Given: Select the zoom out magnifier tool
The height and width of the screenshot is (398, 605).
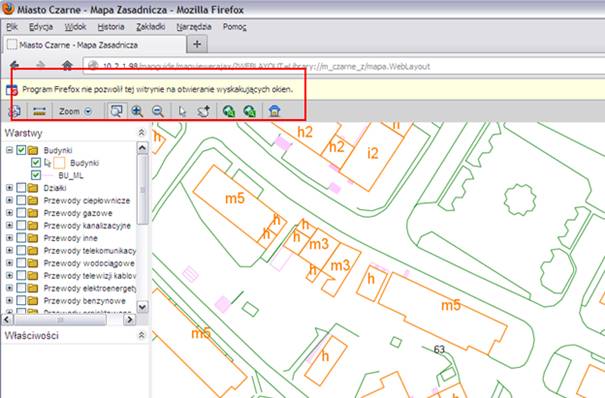Looking at the screenshot, I should point(157,111).
